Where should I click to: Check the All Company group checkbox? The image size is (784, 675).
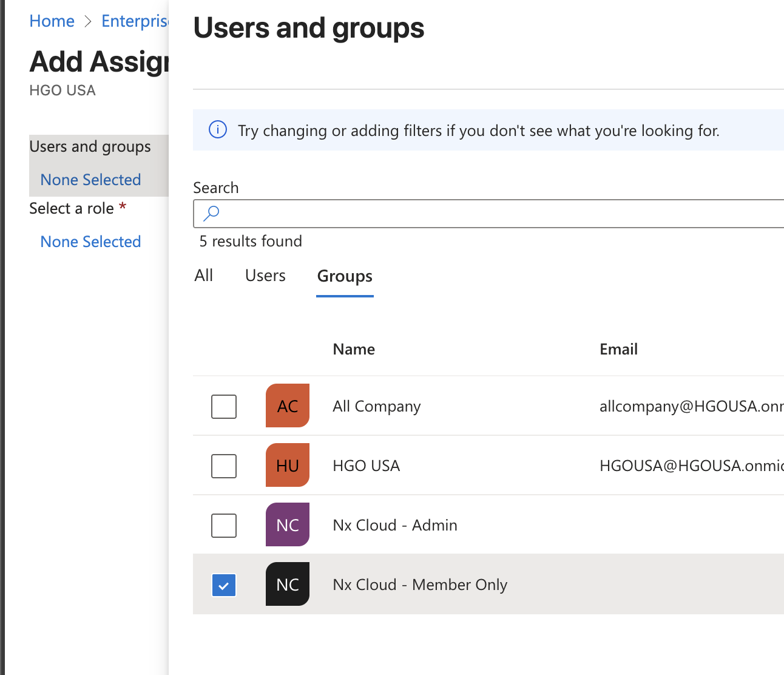pyautogui.click(x=224, y=406)
